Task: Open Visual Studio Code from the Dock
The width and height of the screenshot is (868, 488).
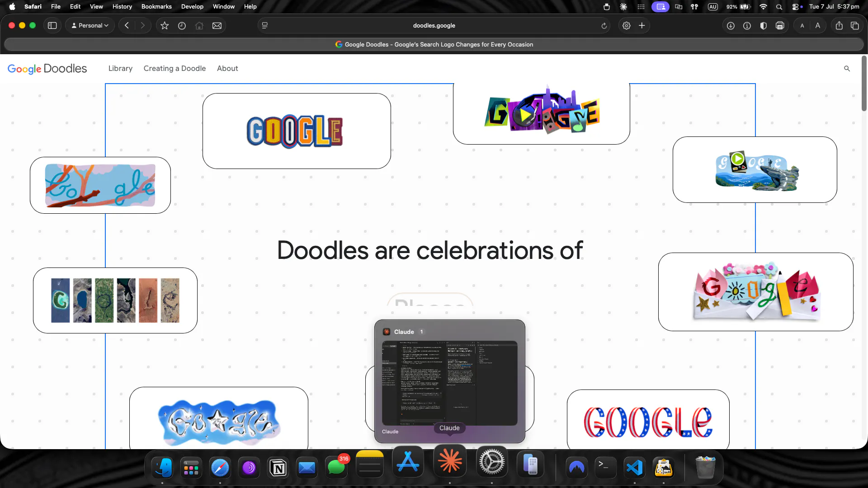Action: 635,468
